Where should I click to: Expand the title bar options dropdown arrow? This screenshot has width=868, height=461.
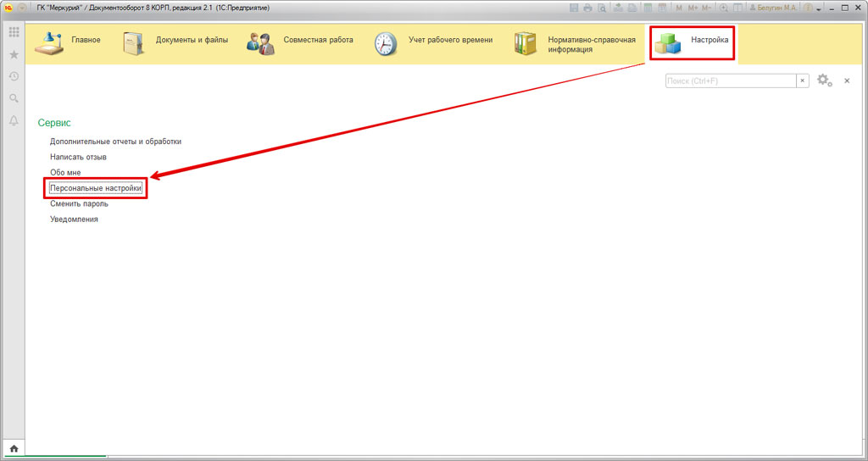(x=820, y=8)
